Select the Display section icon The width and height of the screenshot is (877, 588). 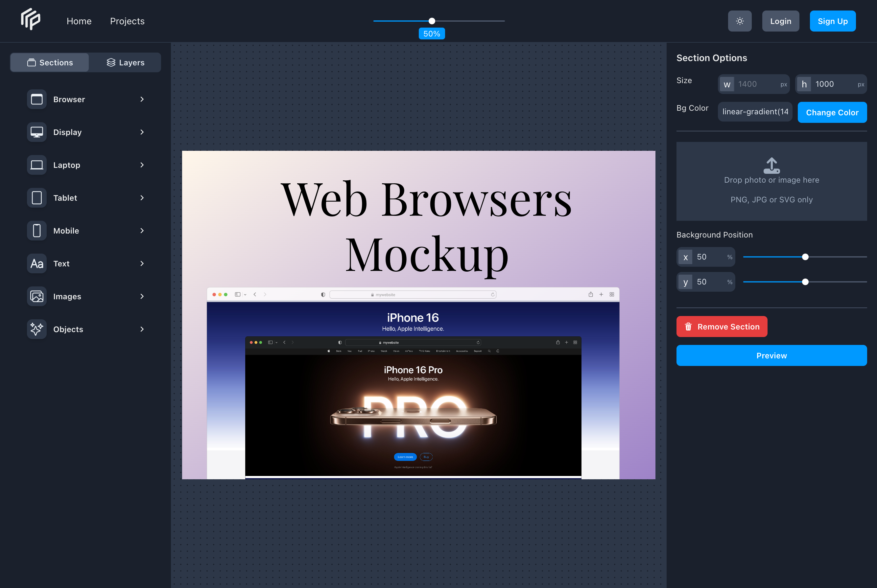[36, 132]
